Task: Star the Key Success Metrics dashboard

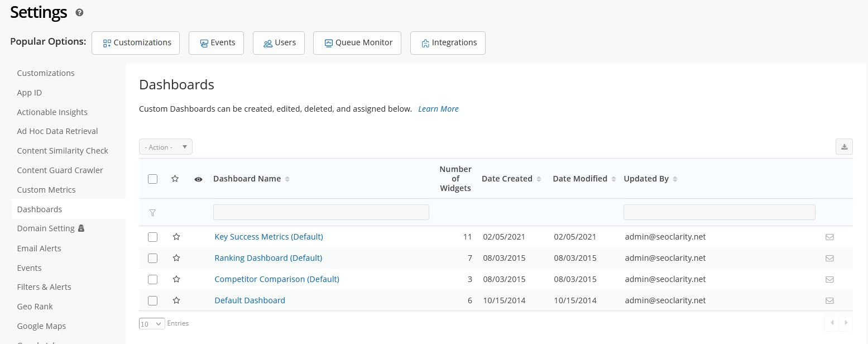Action: pos(176,237)
